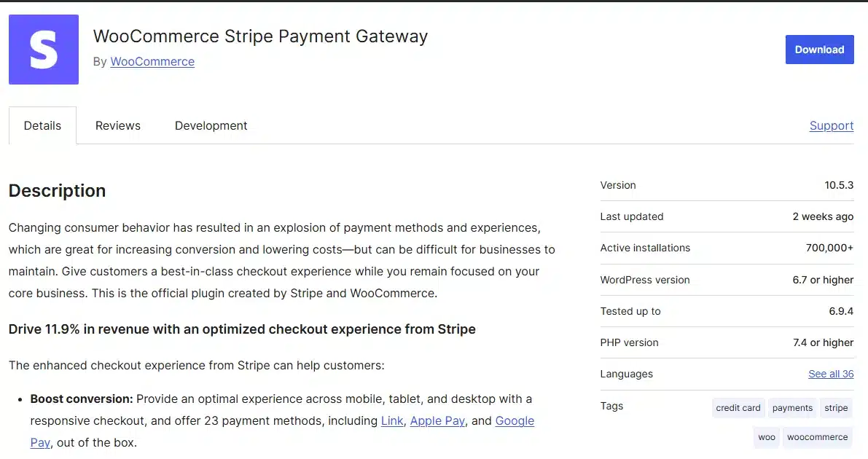Screen dimensions: 868x459
Task: Select the 'woo' tag
Action: point(766,437)
